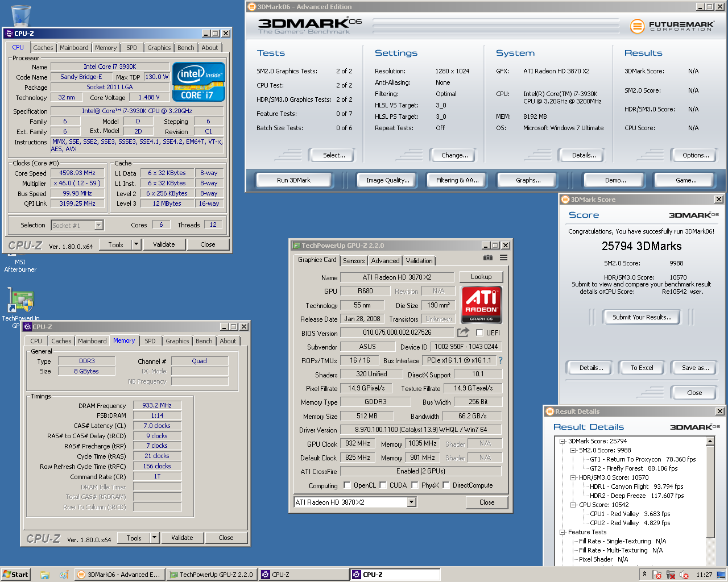
Task: Click the Change settings button in 3DMark06
Action: coord(454,155)
